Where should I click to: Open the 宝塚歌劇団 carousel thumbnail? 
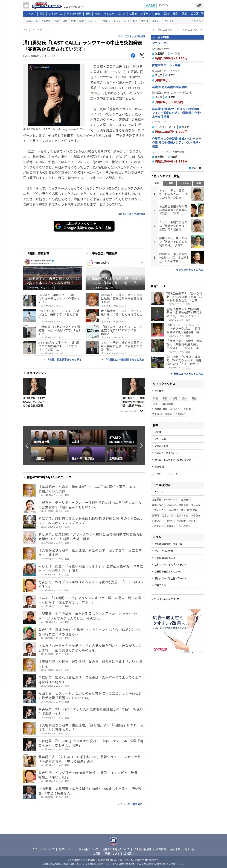tap(121, 454)
